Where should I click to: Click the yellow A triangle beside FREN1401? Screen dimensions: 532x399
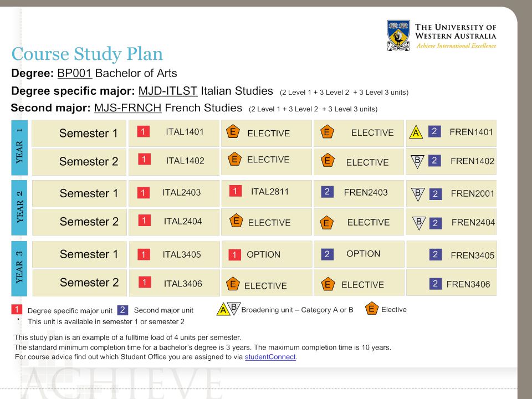coord(416,132)
